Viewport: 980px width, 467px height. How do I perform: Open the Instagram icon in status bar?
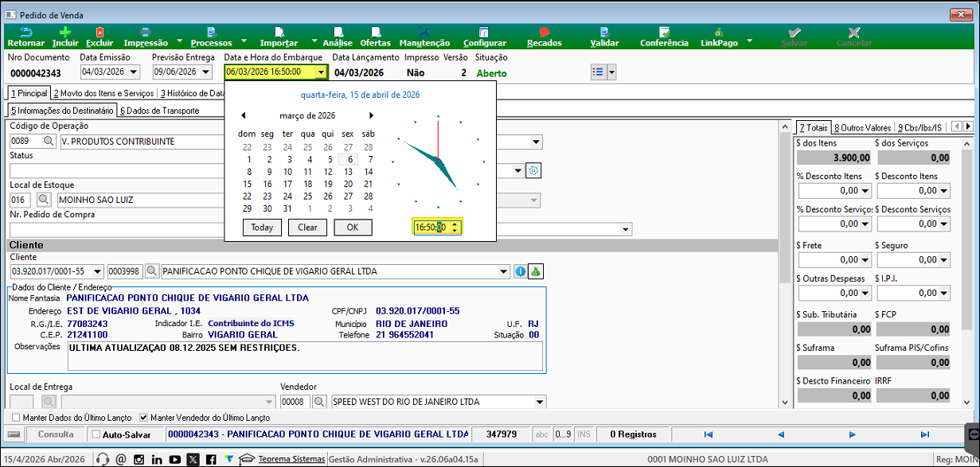click(x=139, y=459)
